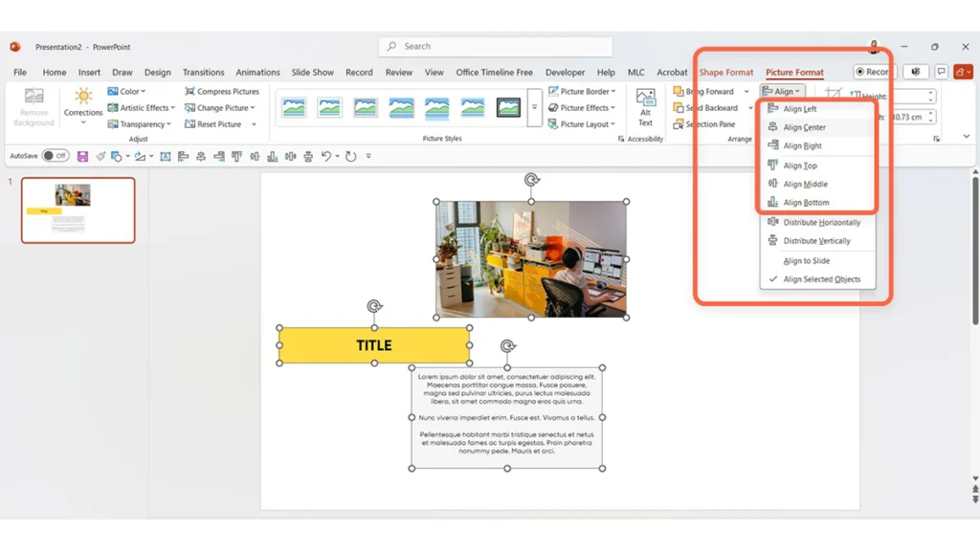Select slide 1 thumbnail in panel
The height and width of the screenshot is (551, 980).
pyautogui.click(x=78, y=209)
